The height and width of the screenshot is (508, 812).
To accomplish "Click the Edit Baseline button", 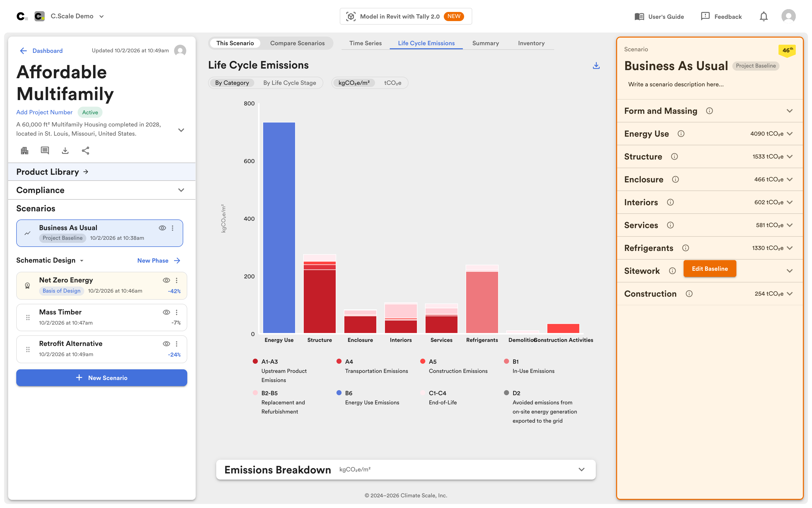I will coord(710,269).
